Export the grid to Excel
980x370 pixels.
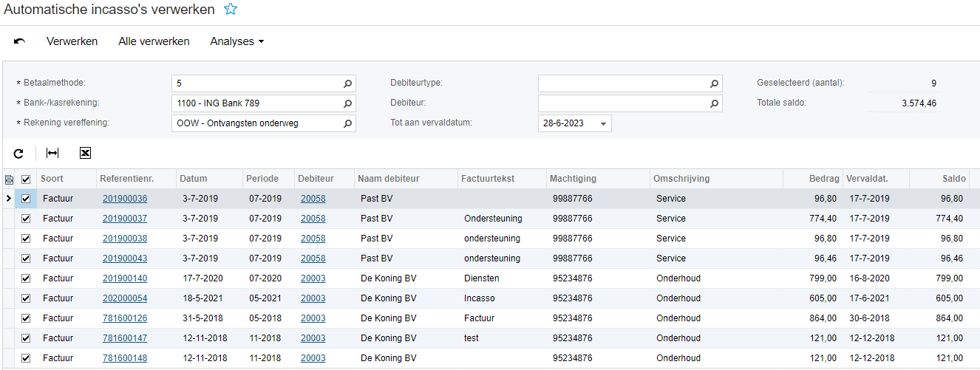click(x=85, y=153)
